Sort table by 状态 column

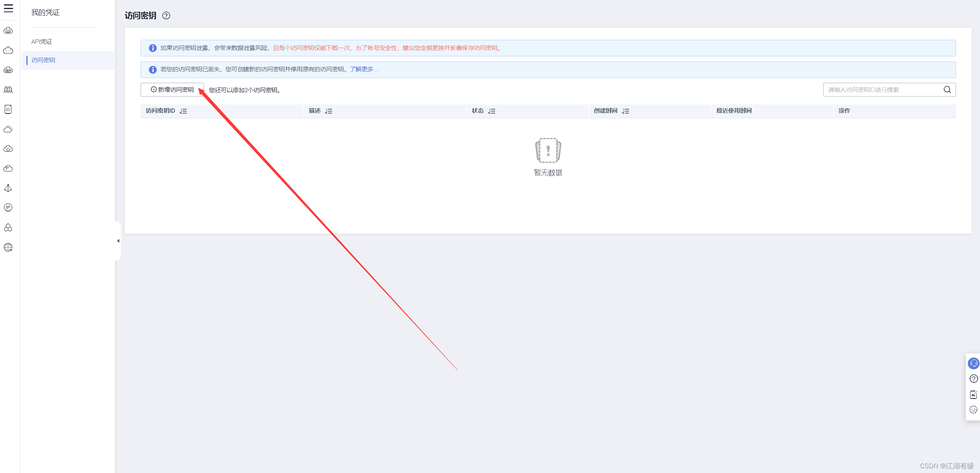pos(492,111)
